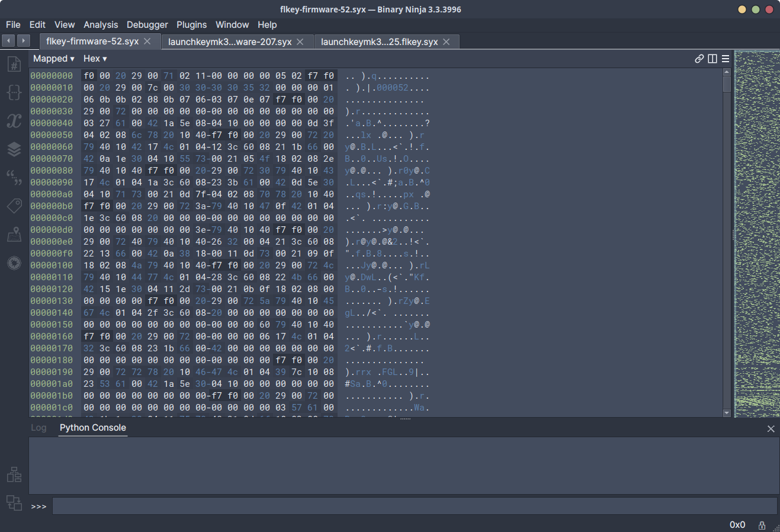Open the Types braces sidebar icon
Image resolution: width=780 pixels, height=532 pixels.
pos(14,92)
